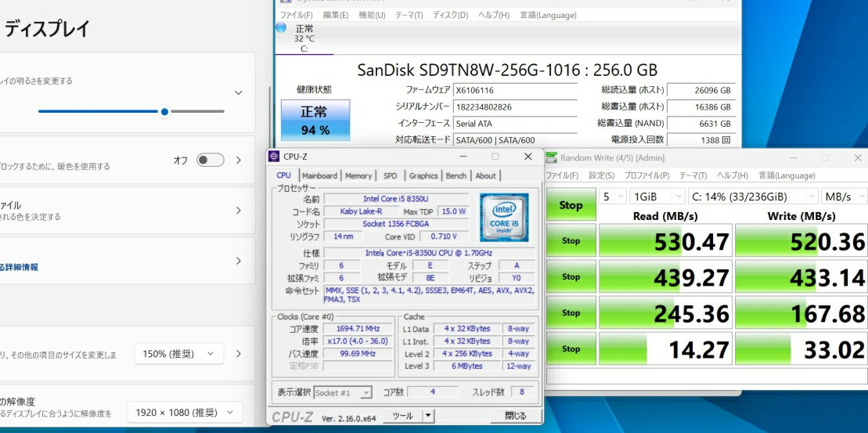Screen dimensions: 868x433
Task: Click the CrystalDiskMark app icon in title bar
Action: point(551,157)
